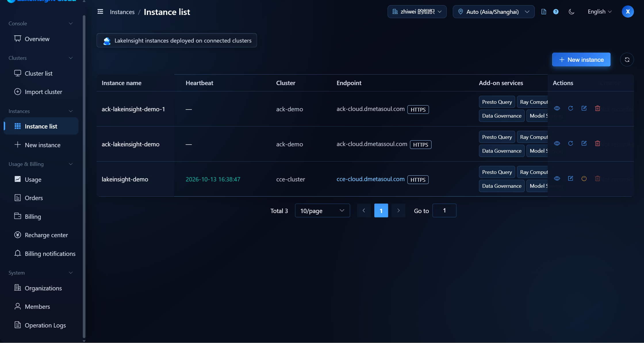Open the documentation icon in top bar
The image size is (644, 343).
(543, 12)
